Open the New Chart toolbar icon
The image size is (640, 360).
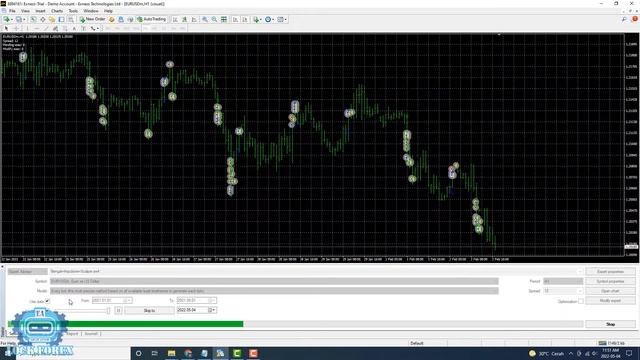(x=7, y=19)
